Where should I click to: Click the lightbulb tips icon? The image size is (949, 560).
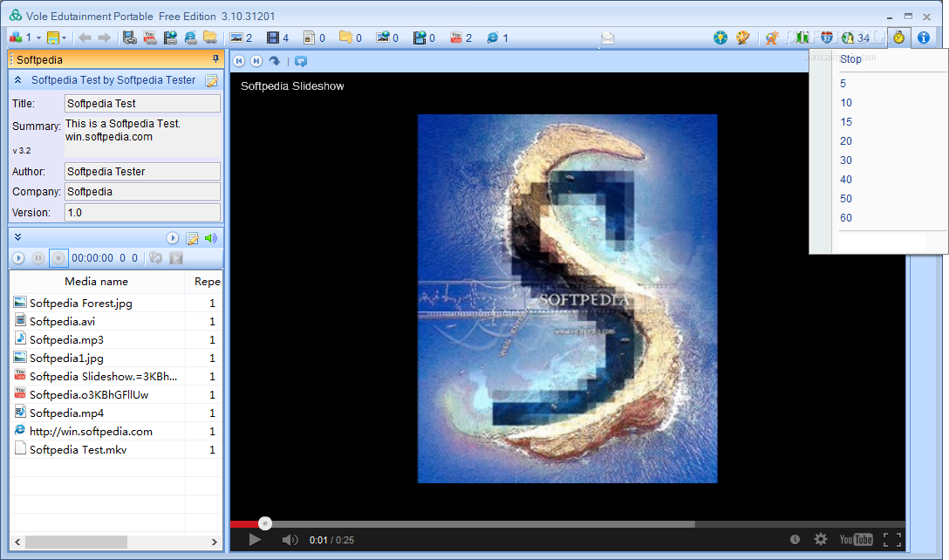point(720,38)
